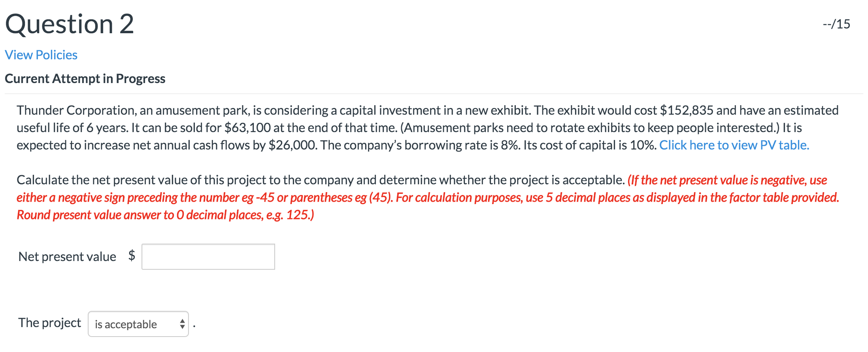Viewport: 868px width, 352px height.
Task: Click the dollar sign beside the input
Action: (x=132, y=256)
